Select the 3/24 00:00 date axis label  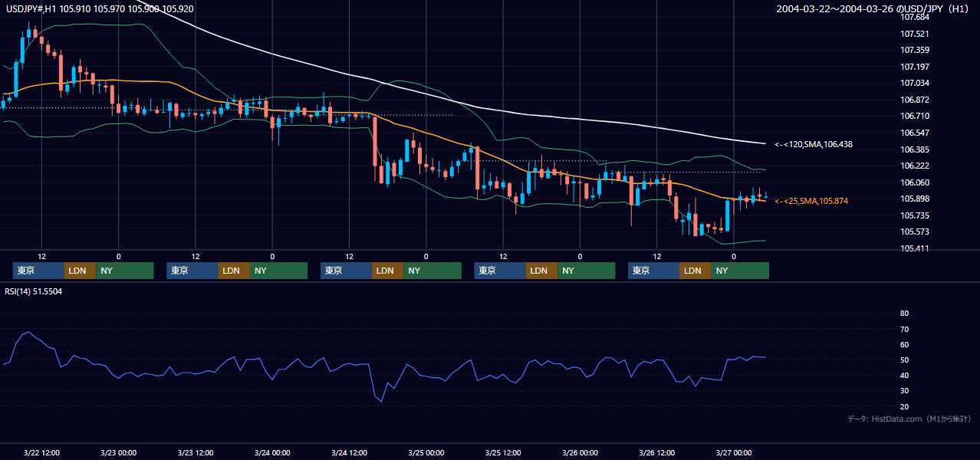click(272, 453)
